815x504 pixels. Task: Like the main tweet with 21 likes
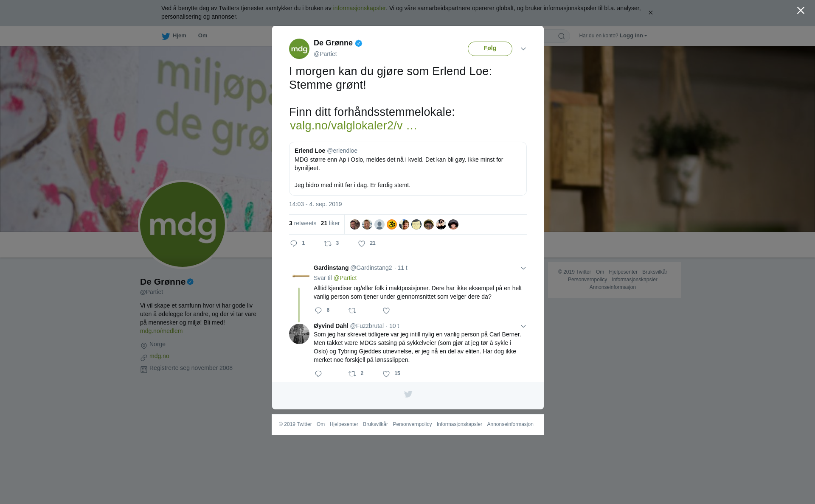(x=362, y=244)
